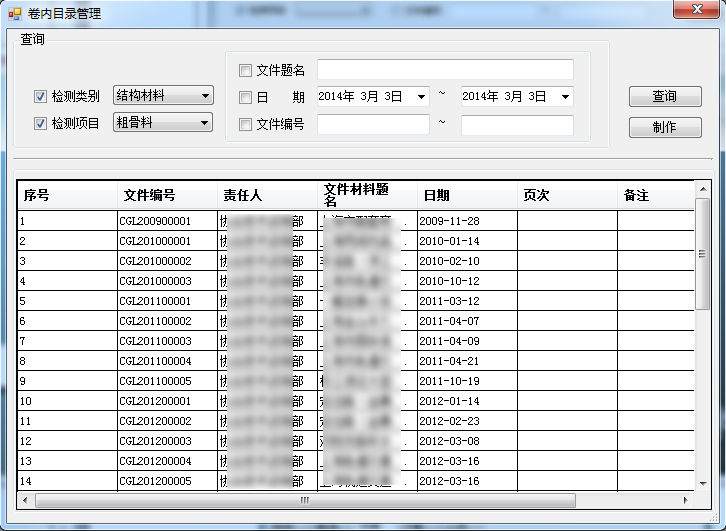Enable the 文件题名 checkbox

click(x=245, y=70)
